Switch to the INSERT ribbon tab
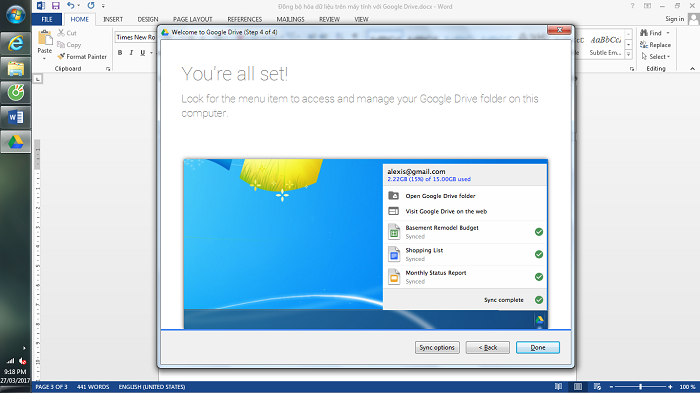Screen dimensions: 700x393 coord(113,19)
